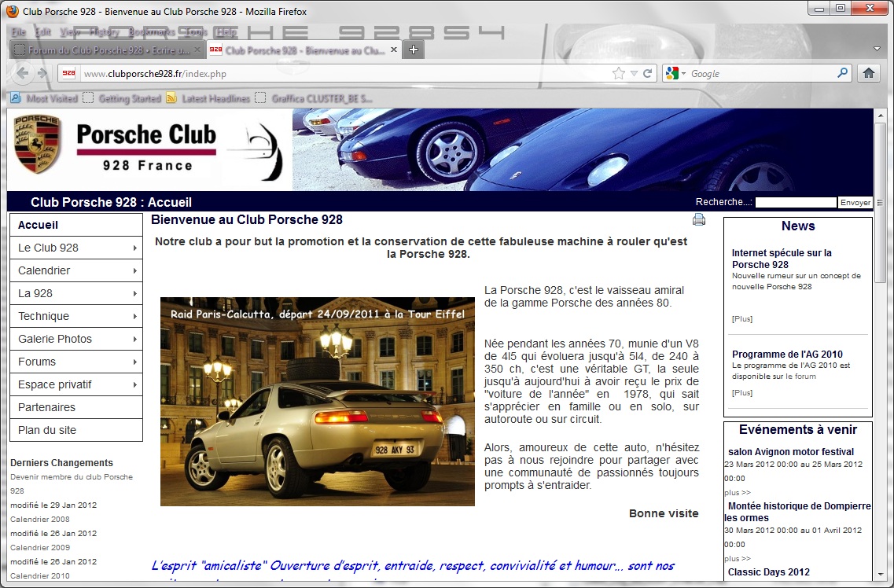Screen dimensions: 894x588
Task: Click the blue Porsche 928 banner photo
Action: tap(583, 149)
